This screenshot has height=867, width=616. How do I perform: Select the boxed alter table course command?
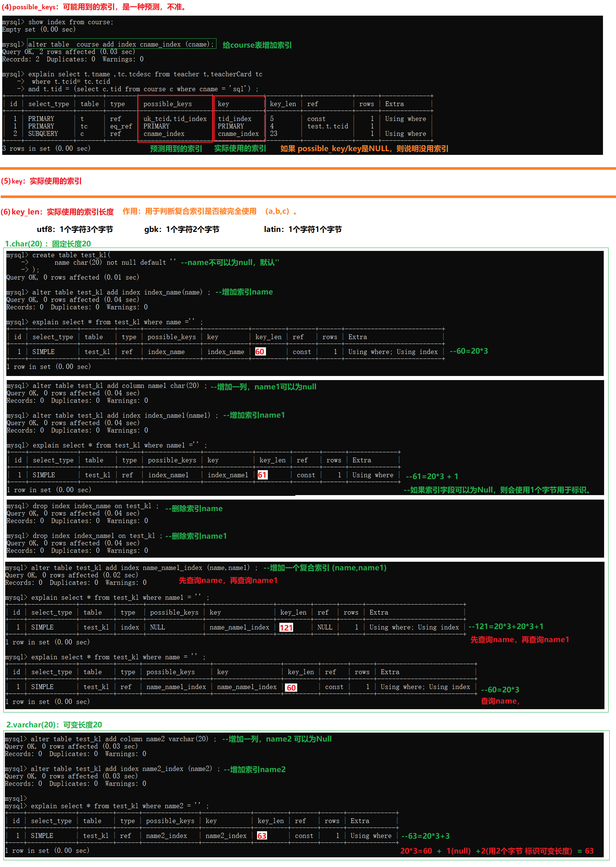[122, 44]
